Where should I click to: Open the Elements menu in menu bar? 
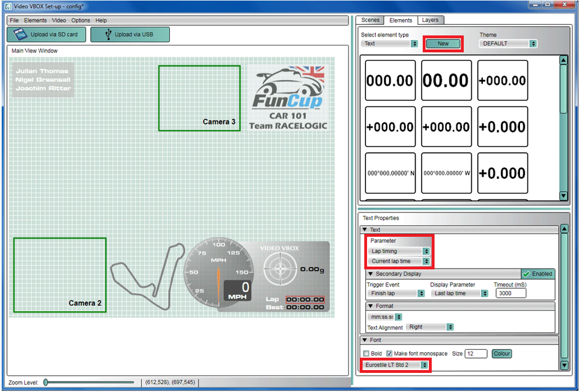point(35,20)
